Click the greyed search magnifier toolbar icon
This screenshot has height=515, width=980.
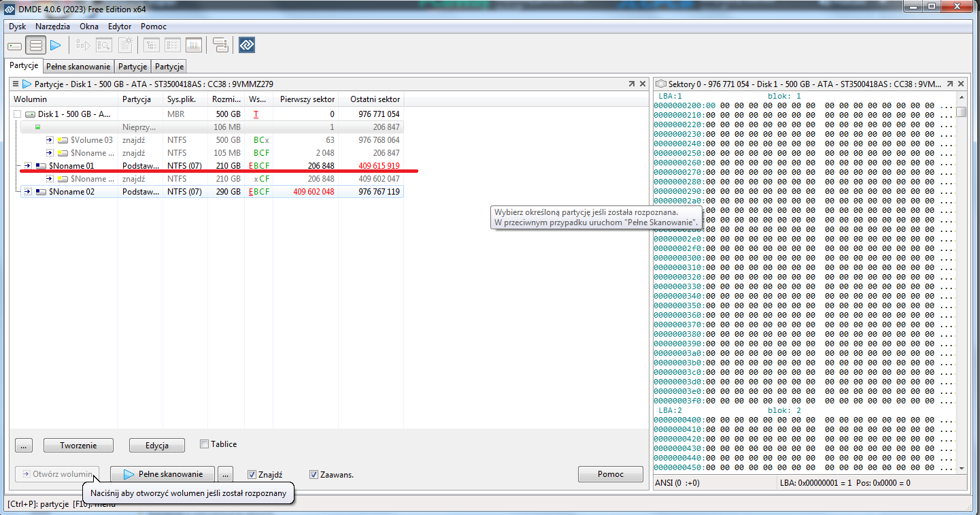point(104,46)
